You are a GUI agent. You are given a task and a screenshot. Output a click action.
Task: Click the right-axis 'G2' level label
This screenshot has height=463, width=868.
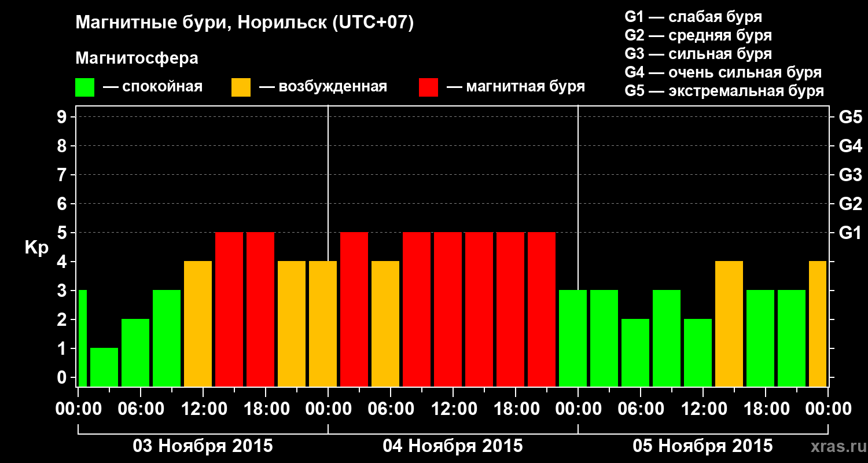(x=850, y=204)
